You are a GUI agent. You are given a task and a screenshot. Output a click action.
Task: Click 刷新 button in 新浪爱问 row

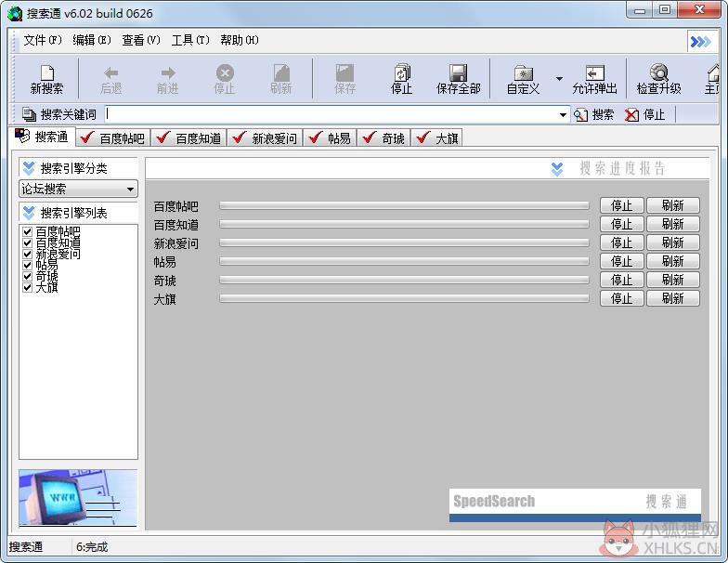tap(672, 242)
